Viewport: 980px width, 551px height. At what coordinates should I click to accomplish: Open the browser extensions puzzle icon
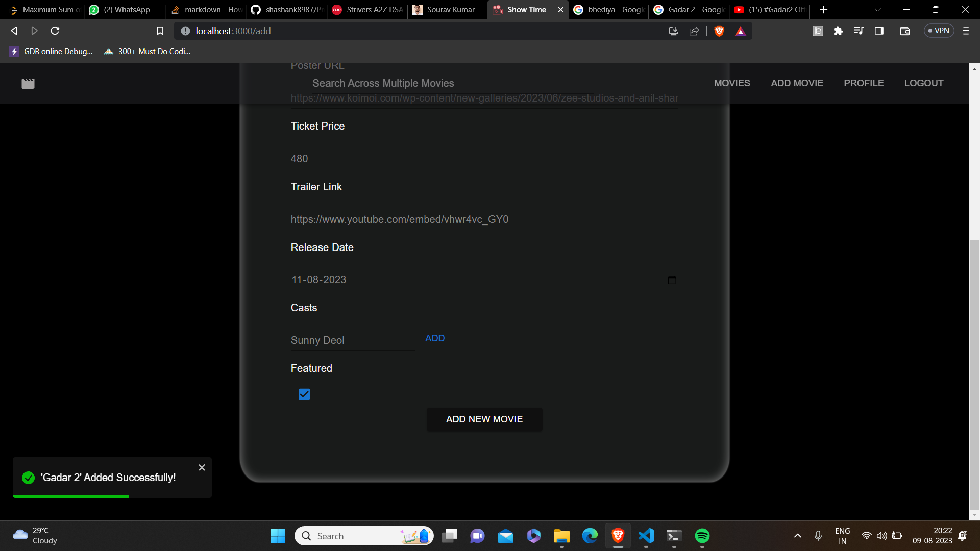click(x=838, y=31)
